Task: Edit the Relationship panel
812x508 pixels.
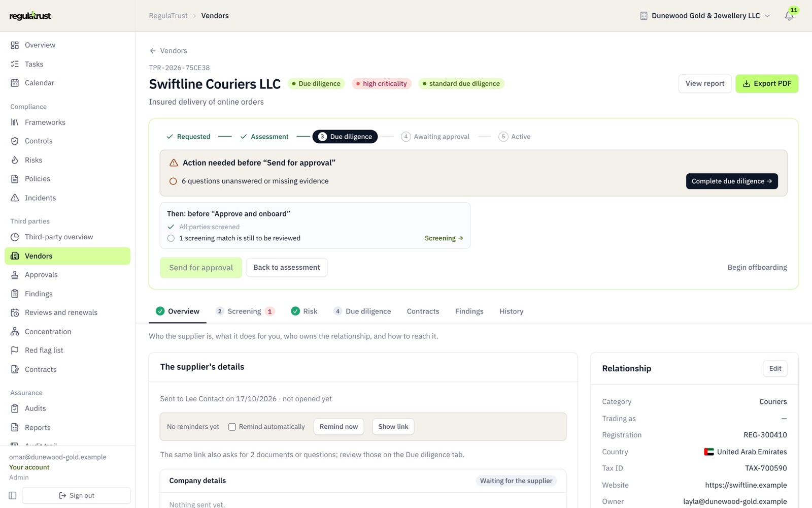Action: [x=775, y=369]
